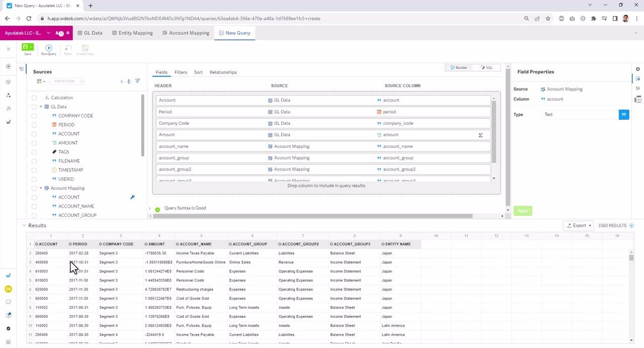The width and height of the screenshot is (644, 348).
Task: Click the Sigma aggregate icon on Amount row
Action: click(x=480, y=135)
